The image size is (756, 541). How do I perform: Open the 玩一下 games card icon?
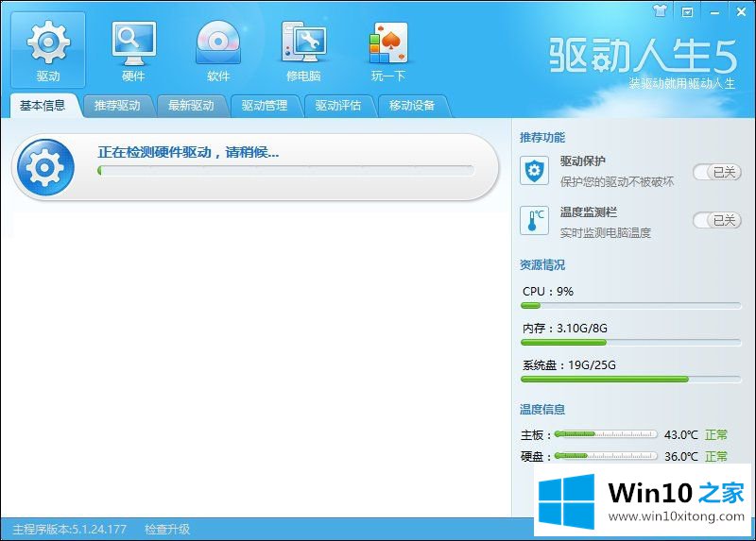click(388, 50)
